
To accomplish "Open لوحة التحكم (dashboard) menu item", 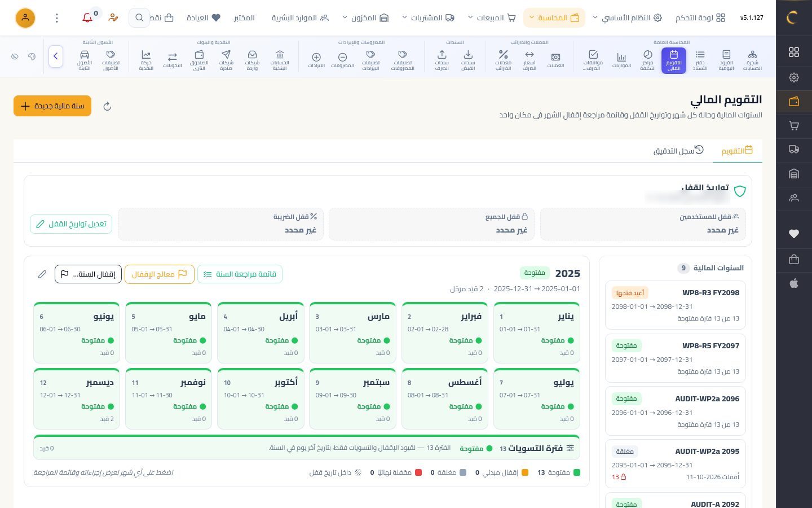I will point(700,18).
